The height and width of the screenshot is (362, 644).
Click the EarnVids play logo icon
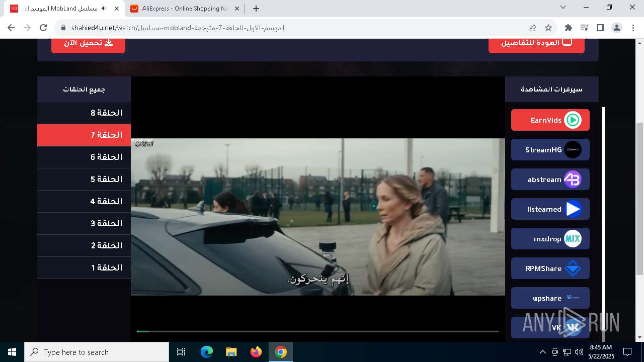(573, 120)
